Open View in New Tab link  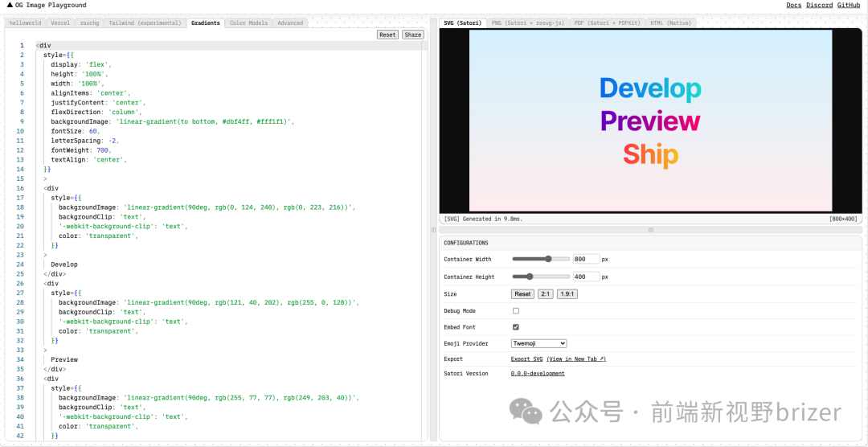(576, 359)
